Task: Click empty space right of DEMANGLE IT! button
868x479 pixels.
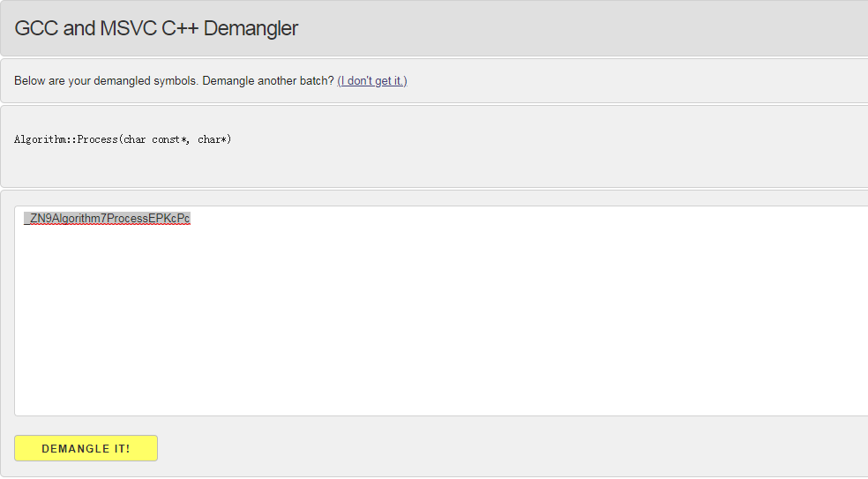Action: coord(441,448)
